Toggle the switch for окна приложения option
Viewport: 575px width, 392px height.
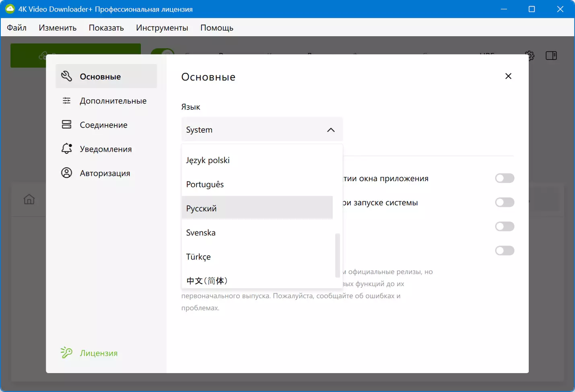(x=505, y=178)
